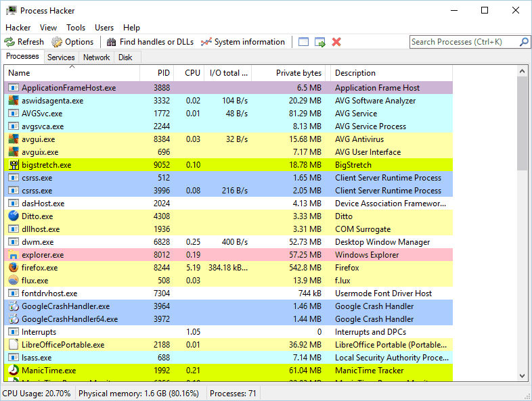Click the find window toolbar icon
Image resolution: width=532 pixels, height=401 pixels.
[303, 42]
